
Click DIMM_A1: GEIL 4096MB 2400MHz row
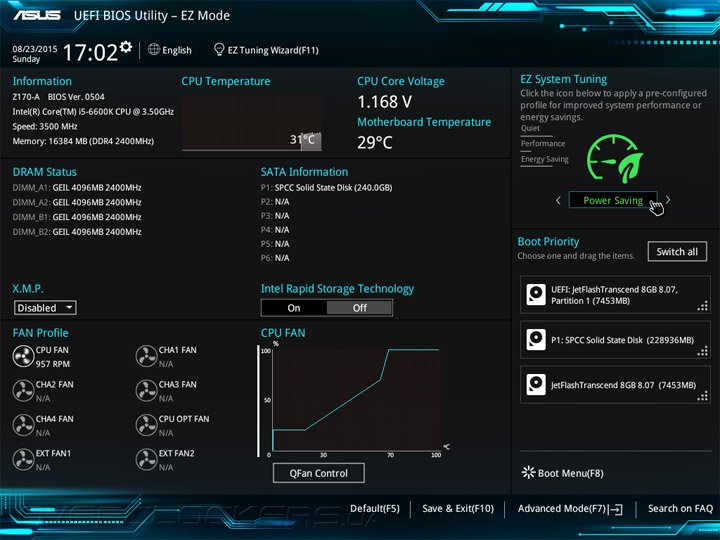[77, 187]
